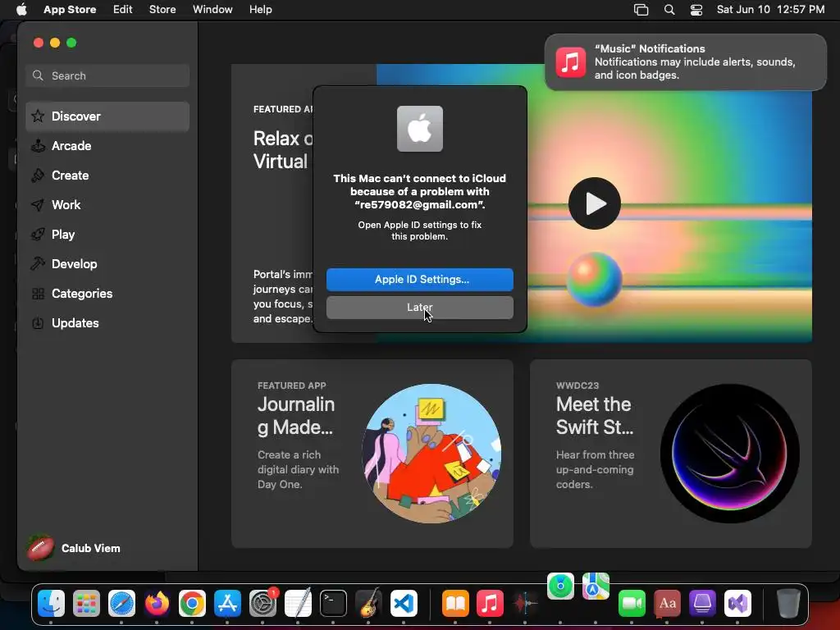Launch FaceTime from the Dock
This screenshot has width=840, height=630.
[632, 603]
